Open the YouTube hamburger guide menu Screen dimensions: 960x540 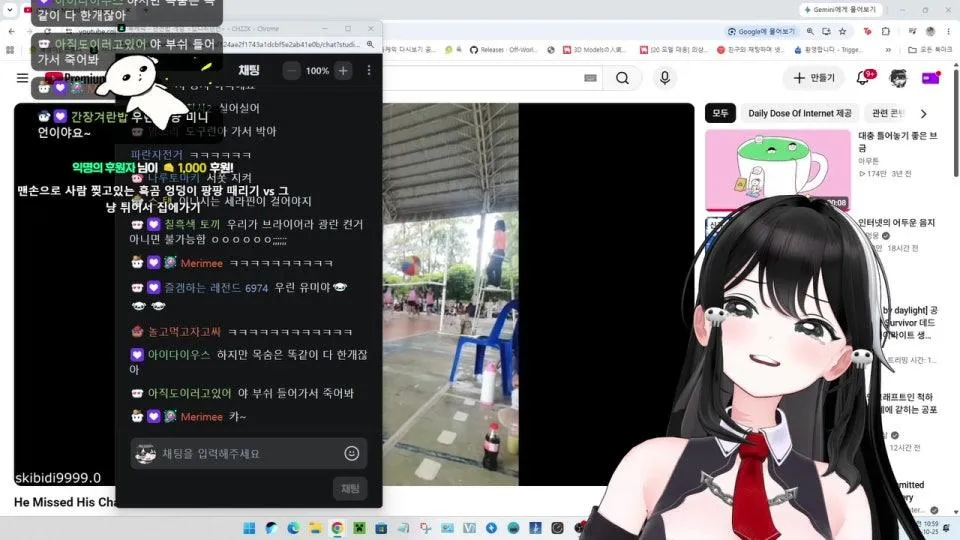(x=22, y=78)
